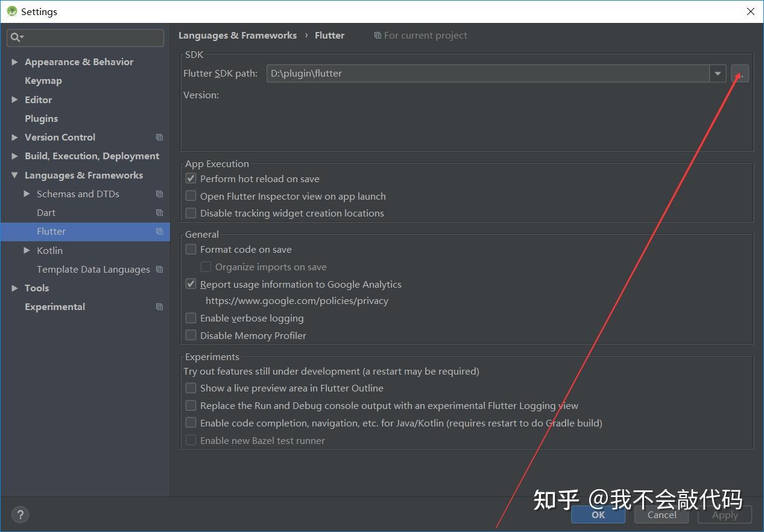The image size is (764, 532).
Task: Click the project-scope badge next to Dart
Action: 159,212
